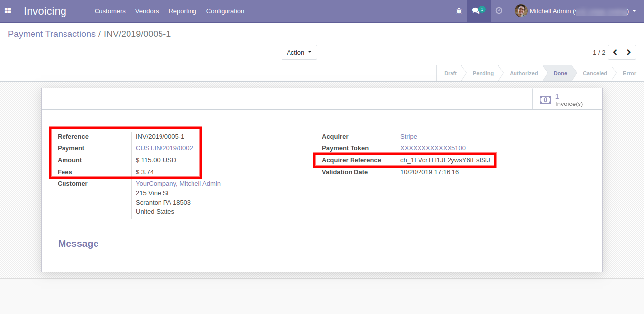Open payment CUST.IN/2019/0002 link

(x=164, y=148)
